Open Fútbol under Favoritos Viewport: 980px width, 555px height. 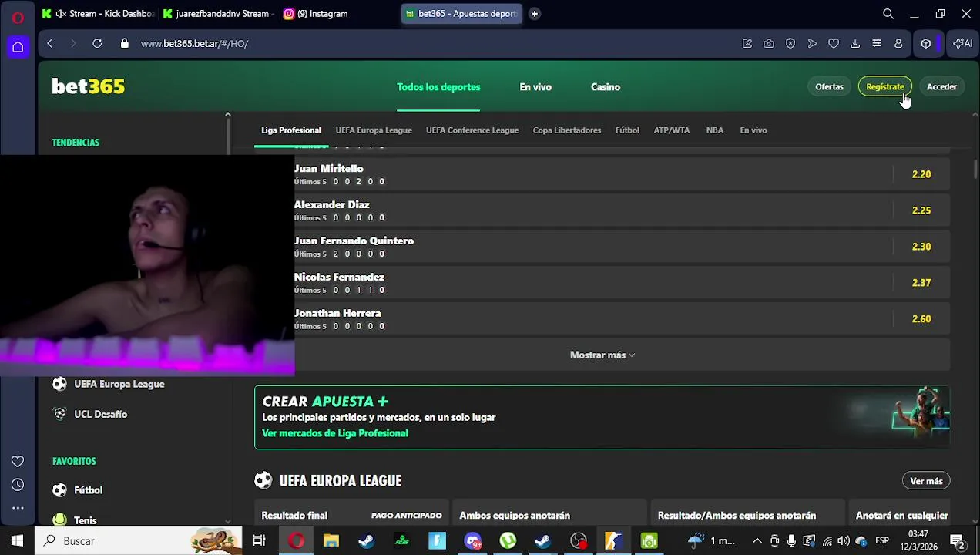point(89,490)
